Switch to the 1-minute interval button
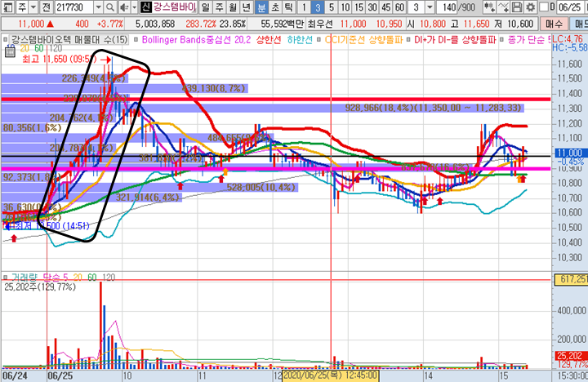 click(304, 7)
